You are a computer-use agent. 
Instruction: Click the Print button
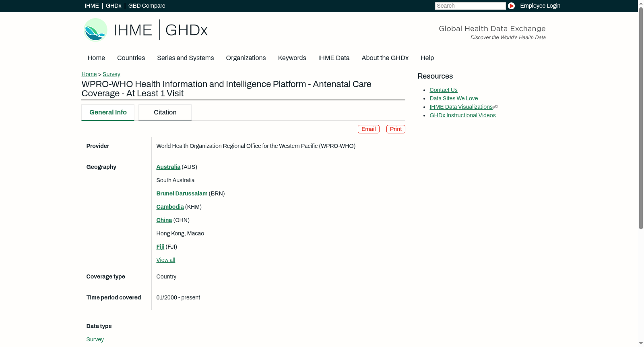coord(396,129)
